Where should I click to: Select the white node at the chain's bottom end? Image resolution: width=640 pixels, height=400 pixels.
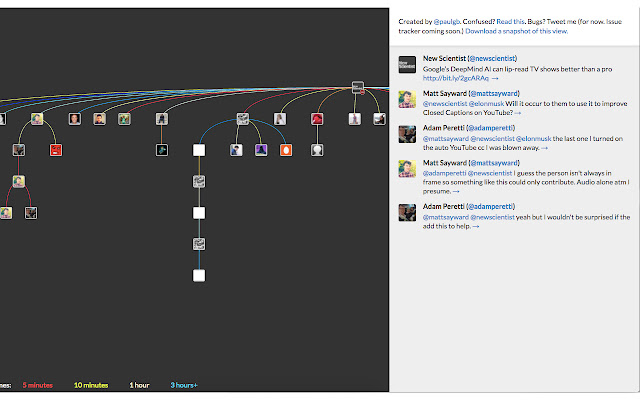199,276
